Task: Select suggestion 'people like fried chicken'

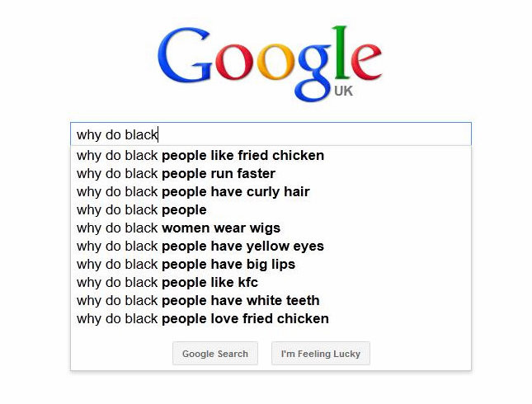Action: point(271,155)
